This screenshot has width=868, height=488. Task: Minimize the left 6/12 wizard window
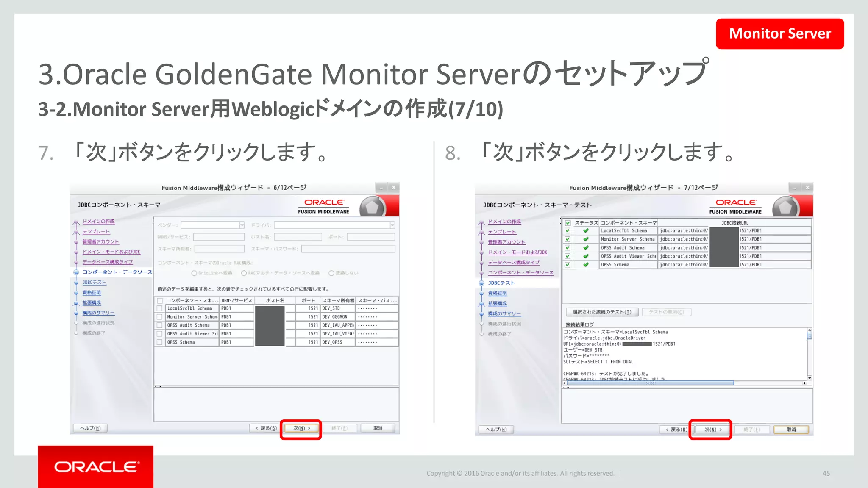(381, 188)
